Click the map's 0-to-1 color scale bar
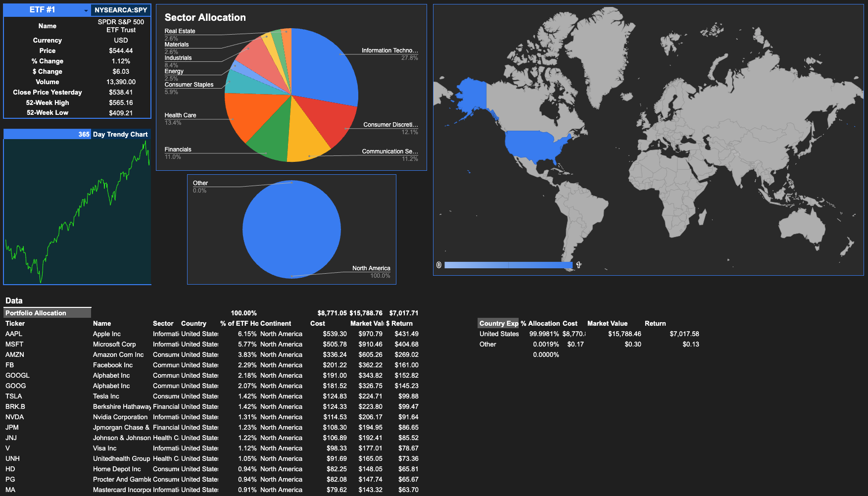 tap(508, 265)
